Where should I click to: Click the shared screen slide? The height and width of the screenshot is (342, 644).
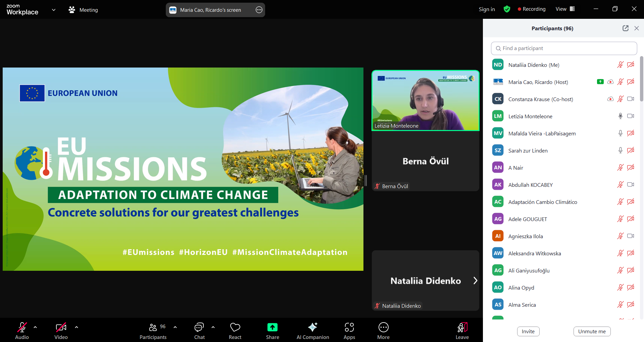[183, 169]
